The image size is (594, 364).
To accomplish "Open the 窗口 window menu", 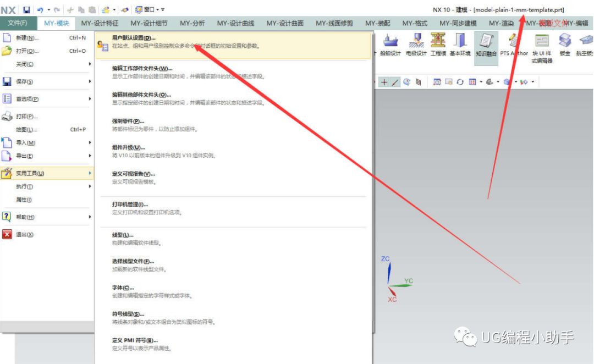I will pyautogui.click(x=147, y=9).
